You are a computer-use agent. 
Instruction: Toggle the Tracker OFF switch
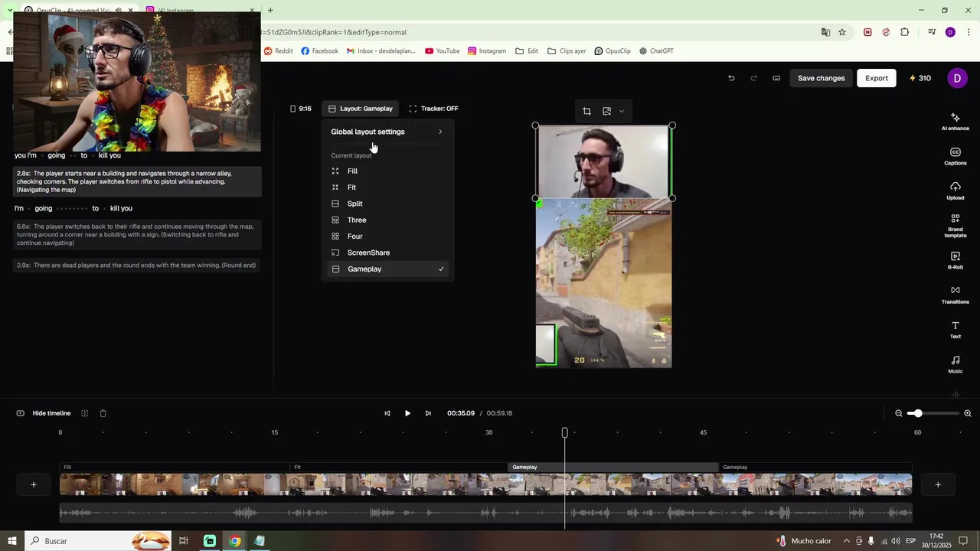[433, 109]
